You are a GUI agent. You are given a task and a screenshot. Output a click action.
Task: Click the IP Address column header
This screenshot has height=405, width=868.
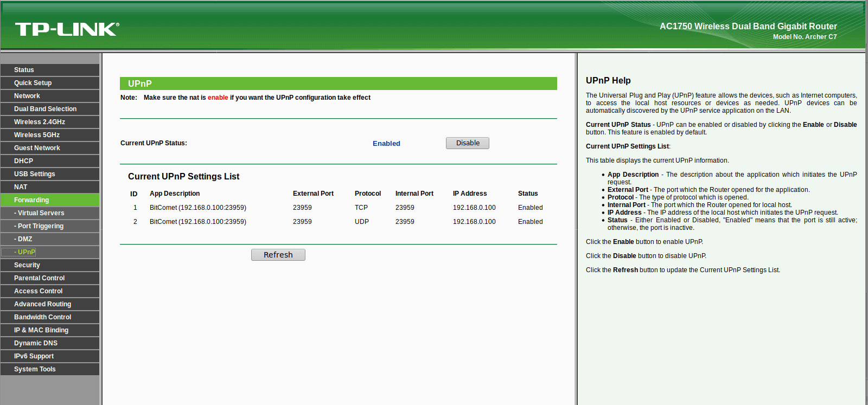pos(470,194)
